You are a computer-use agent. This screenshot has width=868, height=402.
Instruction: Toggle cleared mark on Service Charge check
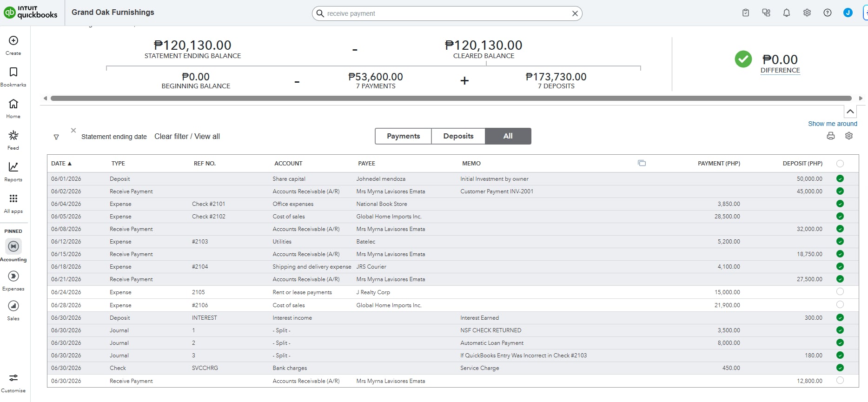(840, 368)
